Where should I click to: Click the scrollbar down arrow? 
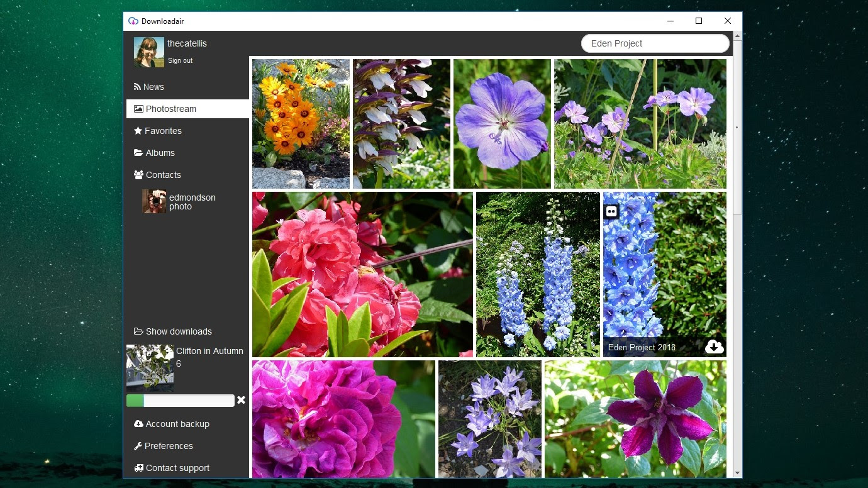point(737,473)
